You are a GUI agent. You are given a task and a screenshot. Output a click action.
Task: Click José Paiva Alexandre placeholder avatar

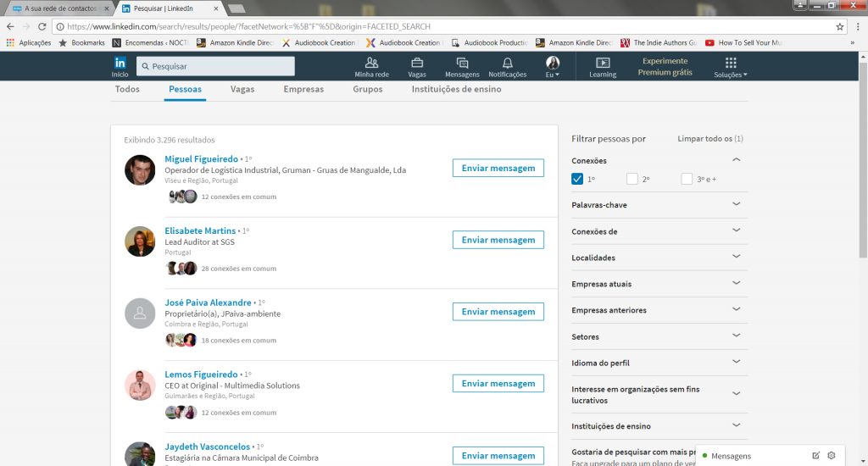click(x=140, y=313)
